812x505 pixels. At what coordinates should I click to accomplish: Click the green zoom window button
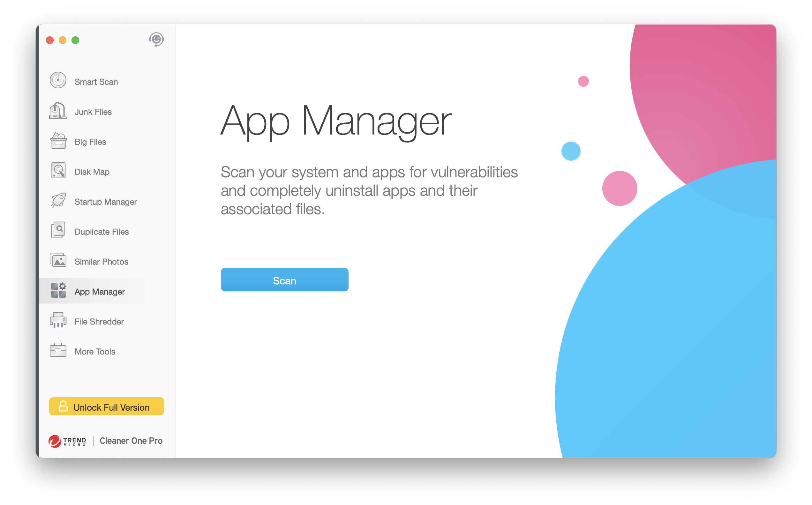(x=76, y=40)
